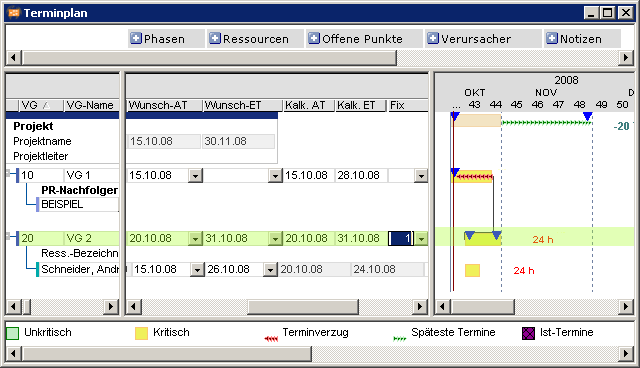Click the Fix input field of VG 2
Viewport: 640px width, 368px height.
point(401,239)
